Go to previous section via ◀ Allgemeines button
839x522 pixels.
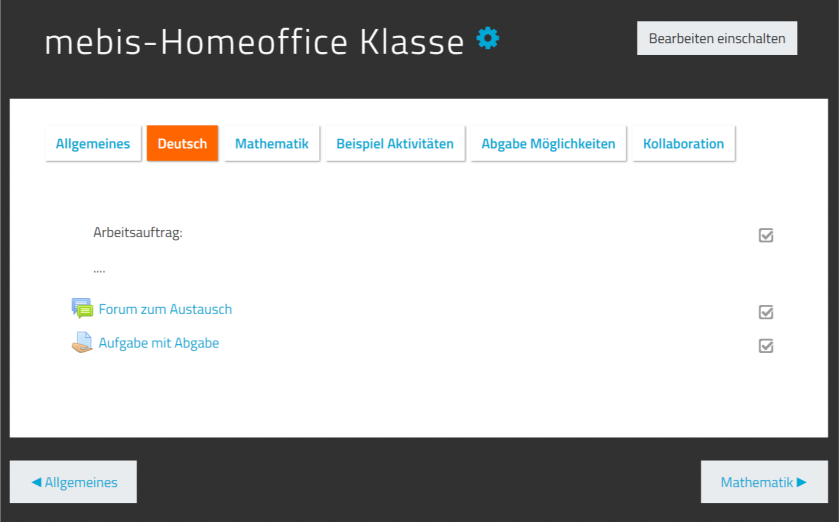pos(74,482)
